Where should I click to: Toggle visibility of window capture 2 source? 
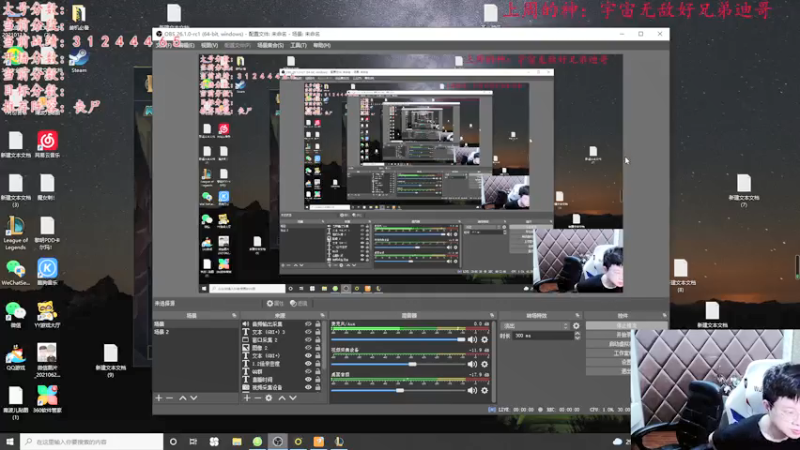pos(308,340)
